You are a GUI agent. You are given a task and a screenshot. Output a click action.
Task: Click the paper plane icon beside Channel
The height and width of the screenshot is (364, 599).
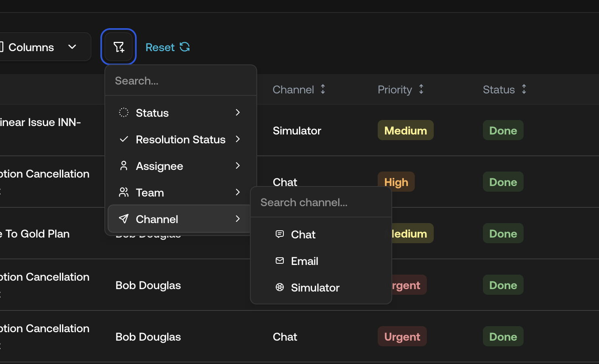(123, 219)
